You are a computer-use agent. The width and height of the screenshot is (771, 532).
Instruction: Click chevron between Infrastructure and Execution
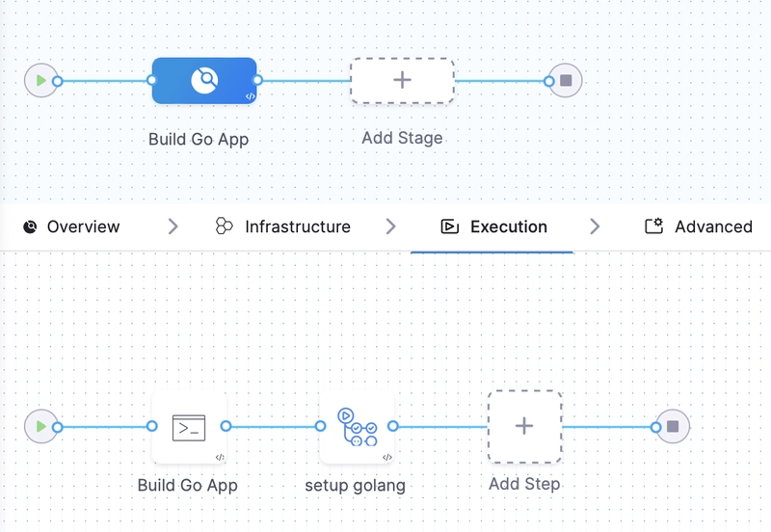(x=390, y=227)
